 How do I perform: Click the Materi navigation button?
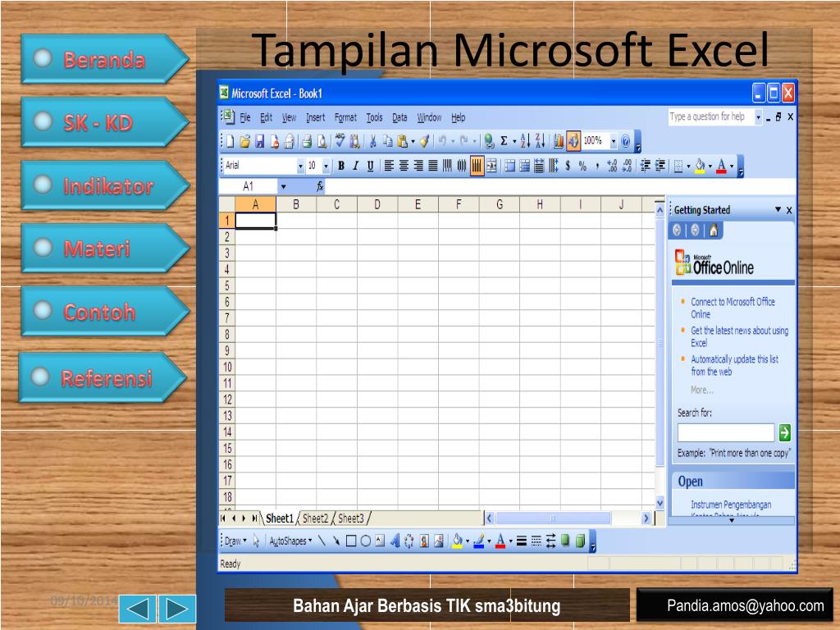[104, 248]
